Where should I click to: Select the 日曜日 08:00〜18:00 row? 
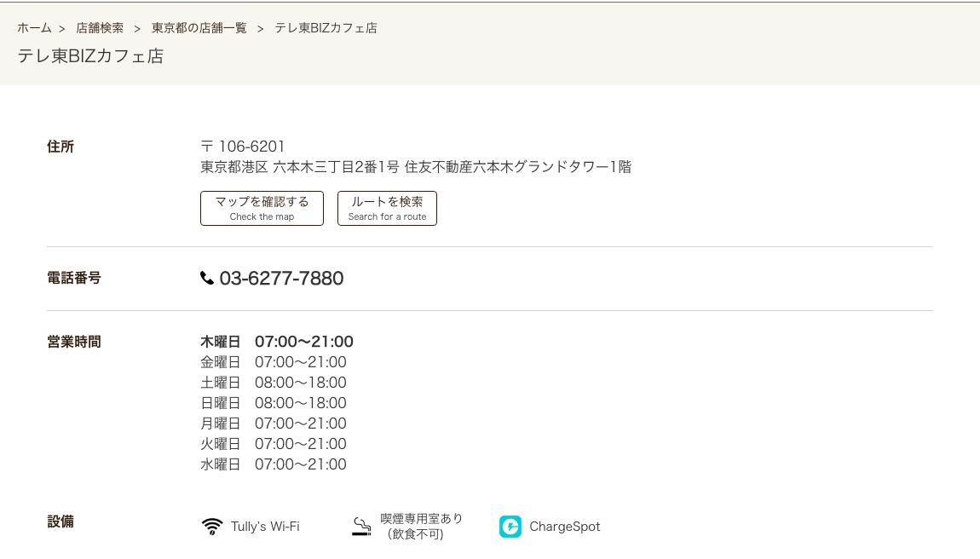[274, 403]
